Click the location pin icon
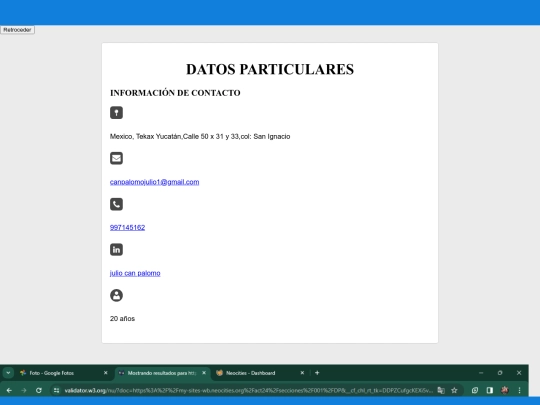 coord(116,113)
